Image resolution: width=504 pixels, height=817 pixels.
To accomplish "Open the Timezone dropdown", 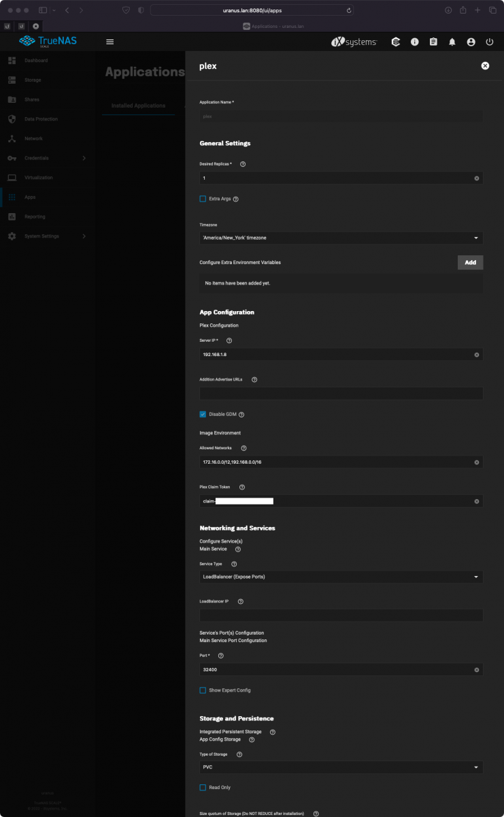I will pos(341,238).
